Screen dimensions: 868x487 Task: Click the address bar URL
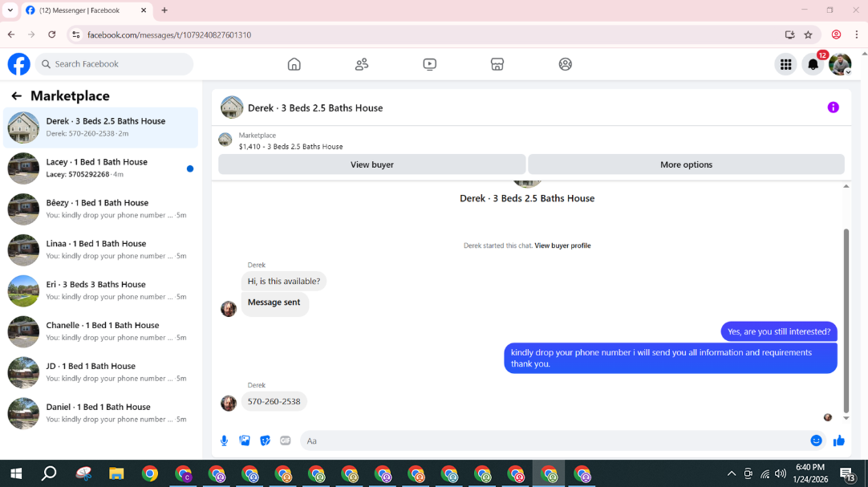(169, 34)
